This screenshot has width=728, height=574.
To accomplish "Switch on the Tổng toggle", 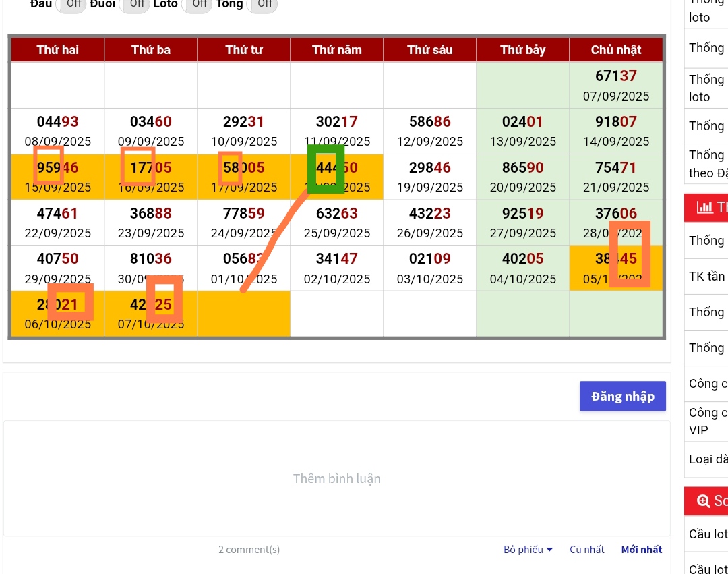I will [x=264, y=4].
